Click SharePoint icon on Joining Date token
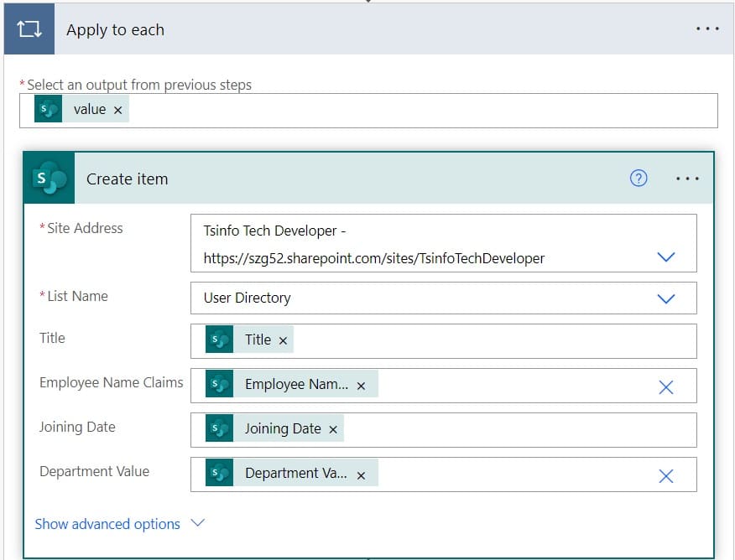This screenshot has height=560, width=735. click(x=219, y=428)
